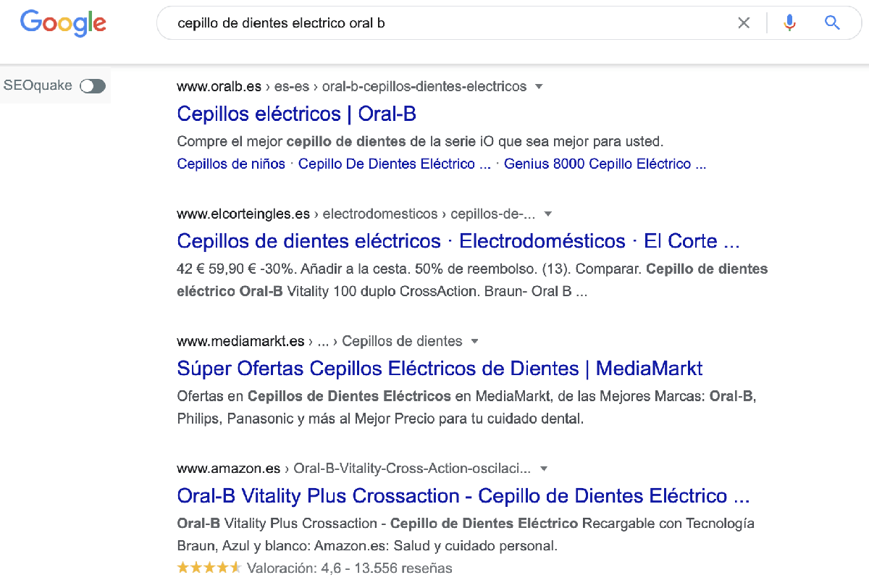Open the Cepillo De Dientes Eléctrico sitelink
Screen dimensions: 869x588
[389, 164]
